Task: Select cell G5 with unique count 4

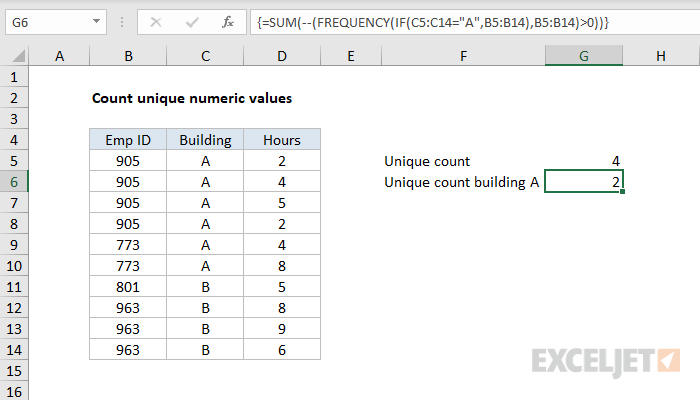Action: (584, 160)
